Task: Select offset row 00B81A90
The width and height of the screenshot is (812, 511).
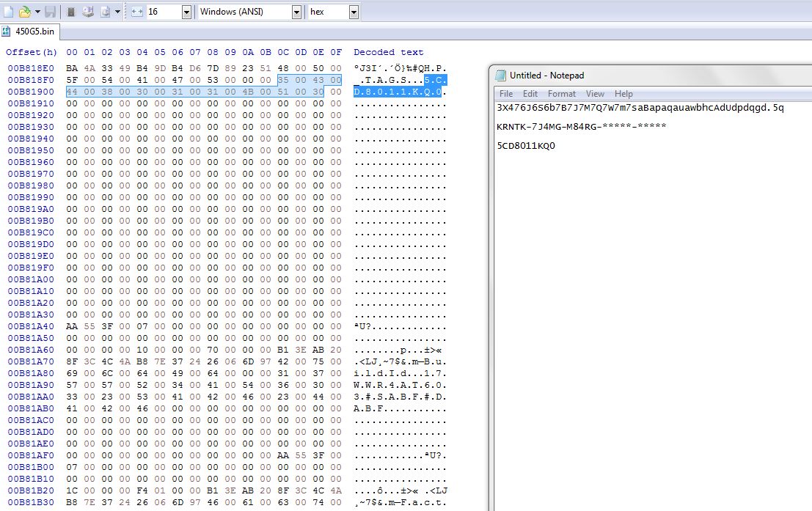Action: [x=31, y=385]
